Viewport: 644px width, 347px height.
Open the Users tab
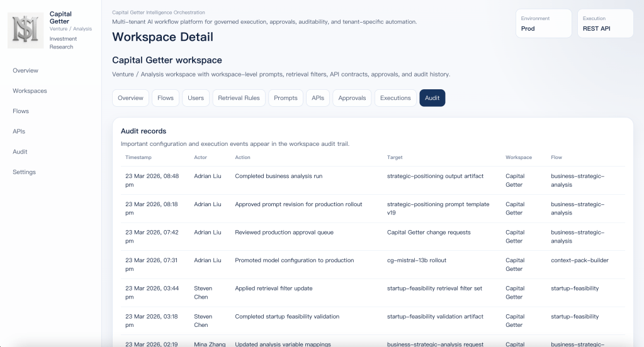(x=196, y=98)
